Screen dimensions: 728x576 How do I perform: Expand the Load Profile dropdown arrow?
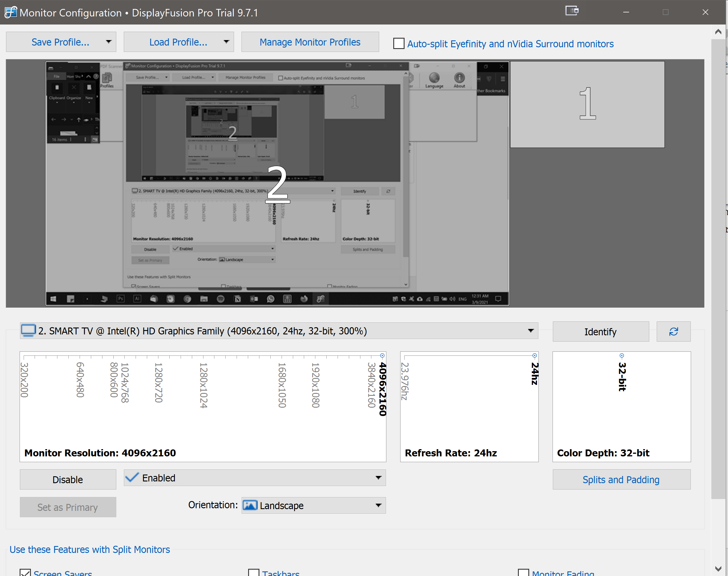coord(226,42)
